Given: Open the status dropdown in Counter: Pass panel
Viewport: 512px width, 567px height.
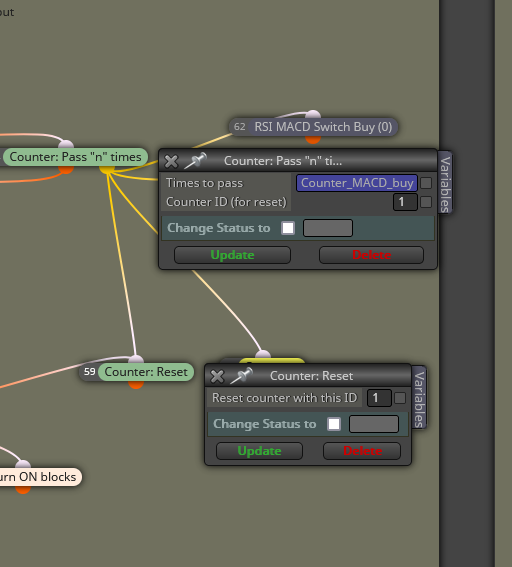Looking at the screenshot, I should [x=328, y=228].
